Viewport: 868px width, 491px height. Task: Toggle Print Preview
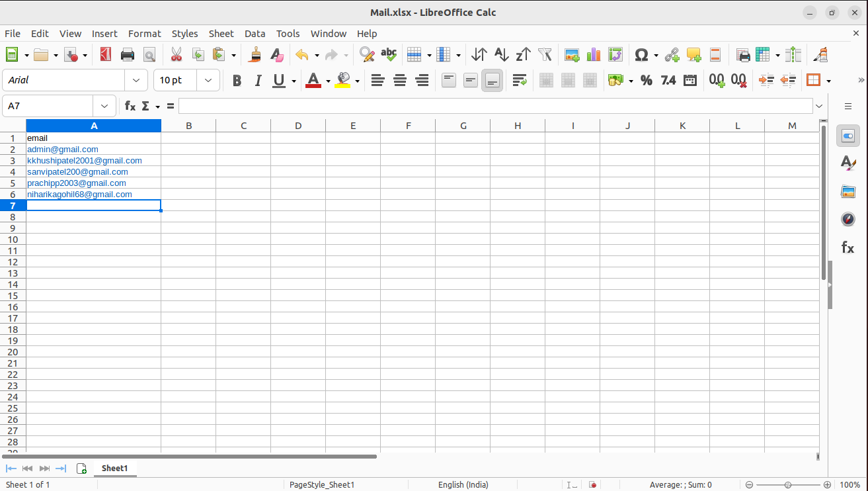pos(149,55)
